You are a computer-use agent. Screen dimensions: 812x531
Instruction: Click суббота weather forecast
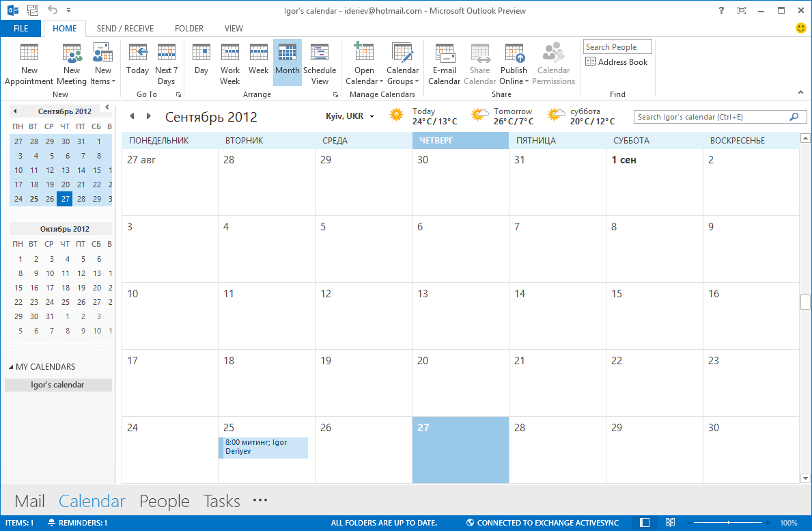click(582, 116)
